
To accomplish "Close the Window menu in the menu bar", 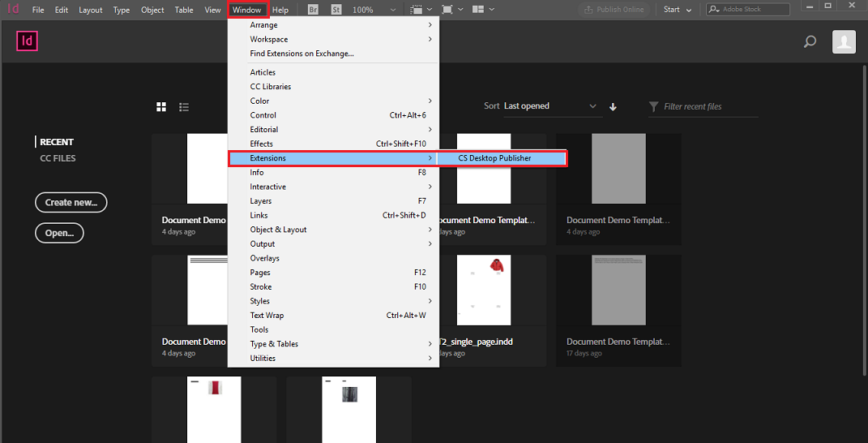I will coord(247,10).
